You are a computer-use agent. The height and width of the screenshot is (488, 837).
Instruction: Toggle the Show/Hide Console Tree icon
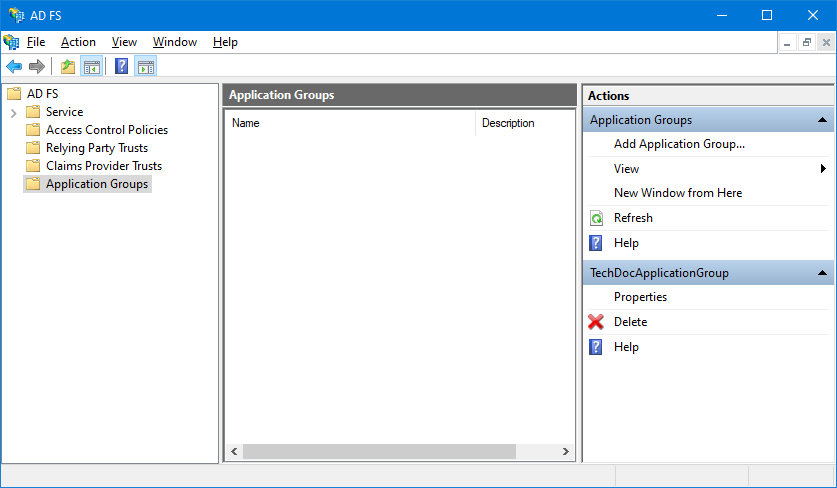(92, 67)
